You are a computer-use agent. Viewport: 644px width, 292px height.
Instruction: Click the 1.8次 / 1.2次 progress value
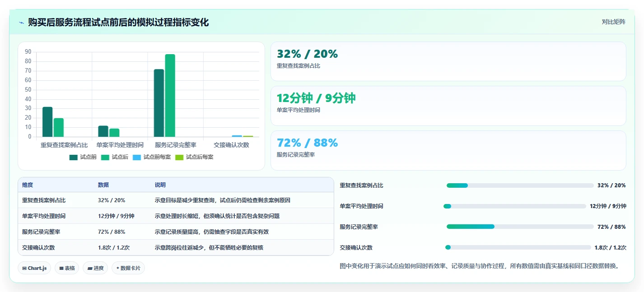[x=610, y=247]
